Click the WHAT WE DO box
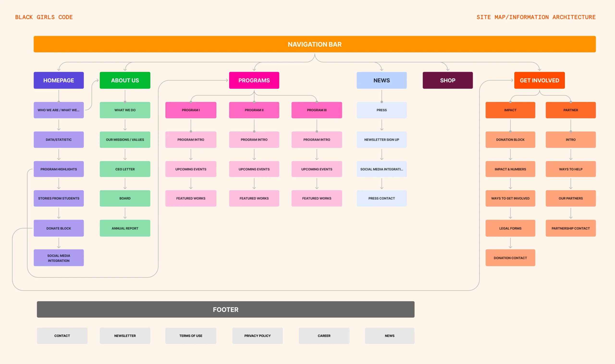 tap(125, 110)
